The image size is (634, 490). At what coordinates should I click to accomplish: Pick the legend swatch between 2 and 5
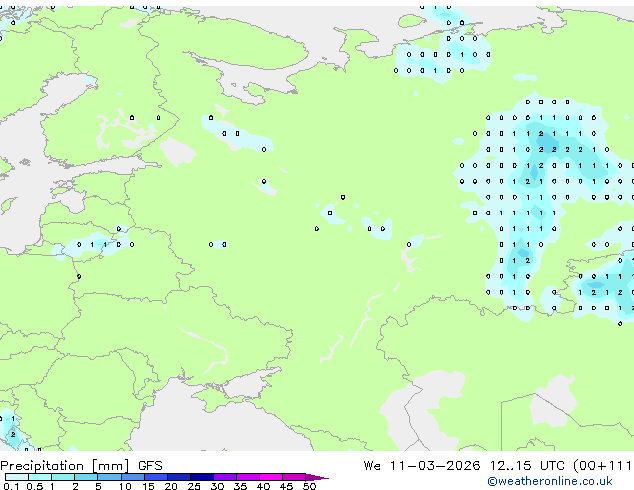point(86,477)
